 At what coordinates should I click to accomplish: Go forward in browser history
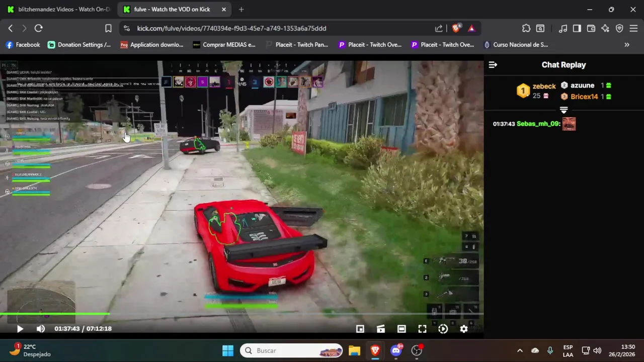24,29
